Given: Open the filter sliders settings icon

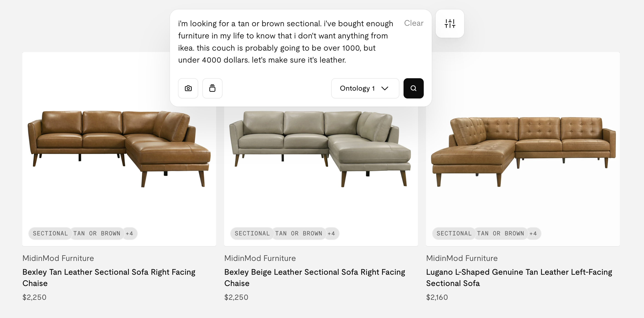Looking at the screenshot, I should pos(450,24).
